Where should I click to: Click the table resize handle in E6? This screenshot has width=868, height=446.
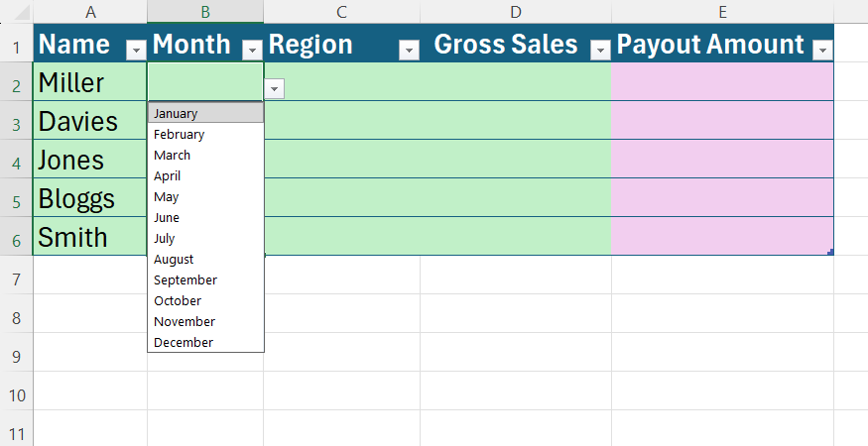click(x=830, y=252)
